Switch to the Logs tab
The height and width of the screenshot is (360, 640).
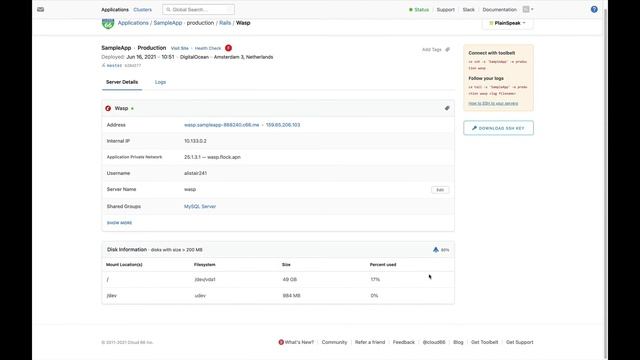(x=160, y=82)
